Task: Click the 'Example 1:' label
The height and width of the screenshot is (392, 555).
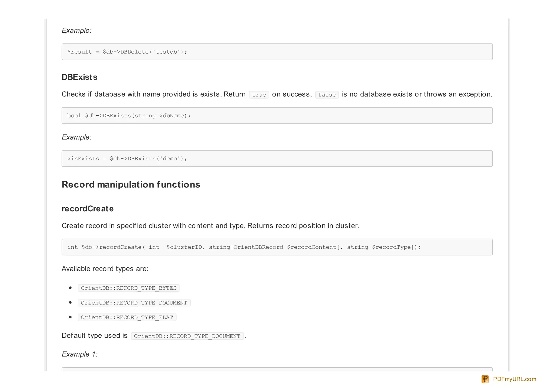Action: [x=80, y=354]
